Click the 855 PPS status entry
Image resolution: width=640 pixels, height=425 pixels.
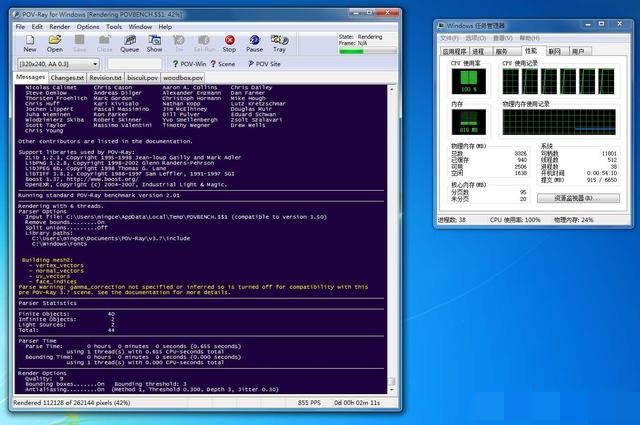pos(309,403)
